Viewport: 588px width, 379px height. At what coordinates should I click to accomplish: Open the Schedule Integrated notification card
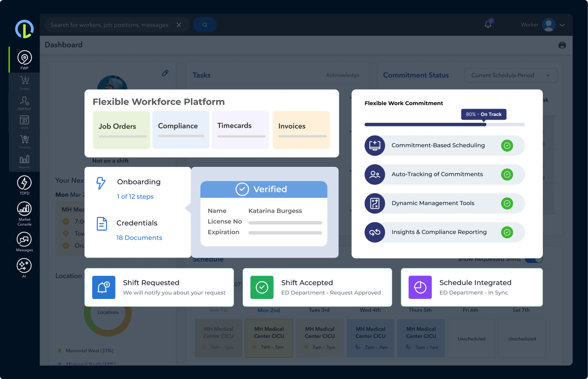(x=472, y=287)
